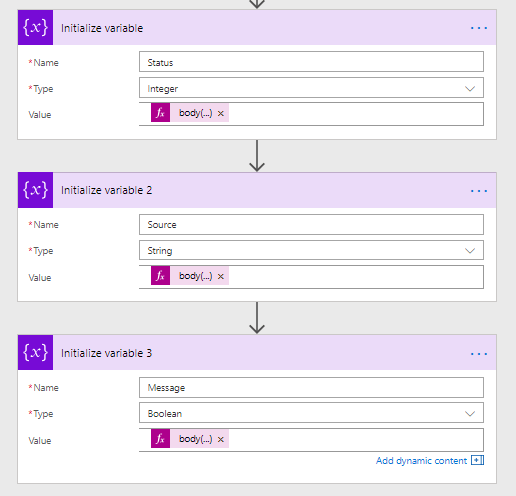Click empty area of Source Value field

point(356,277)
